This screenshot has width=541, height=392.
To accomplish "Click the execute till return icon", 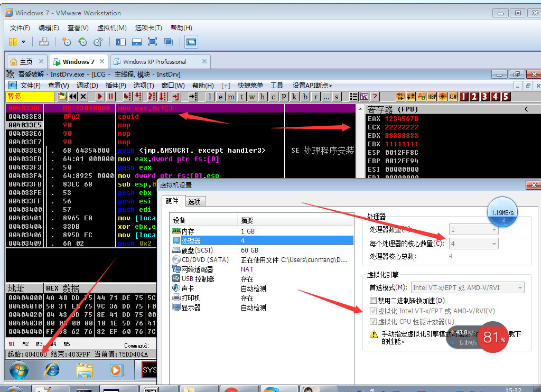I will [x=176, y=97].
